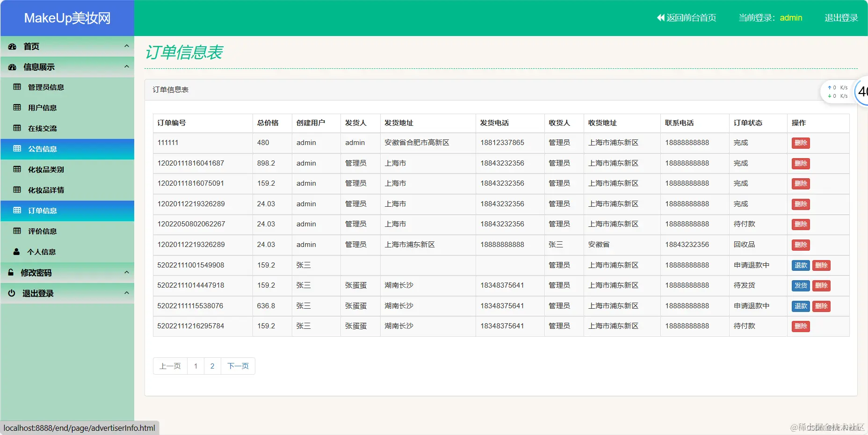Open 用户信息 menu item
868x435 pixels.
point(67,108)
